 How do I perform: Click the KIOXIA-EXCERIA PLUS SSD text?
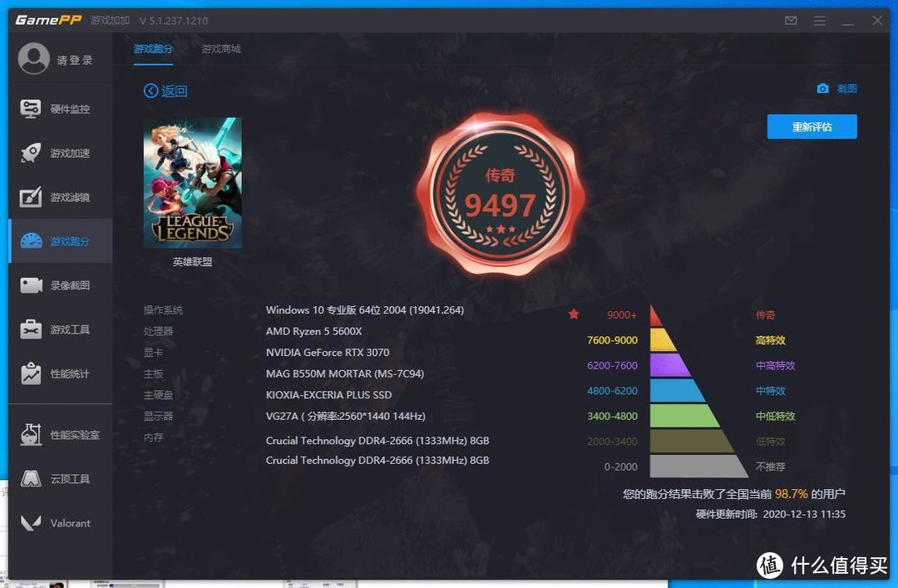[328, 395]
